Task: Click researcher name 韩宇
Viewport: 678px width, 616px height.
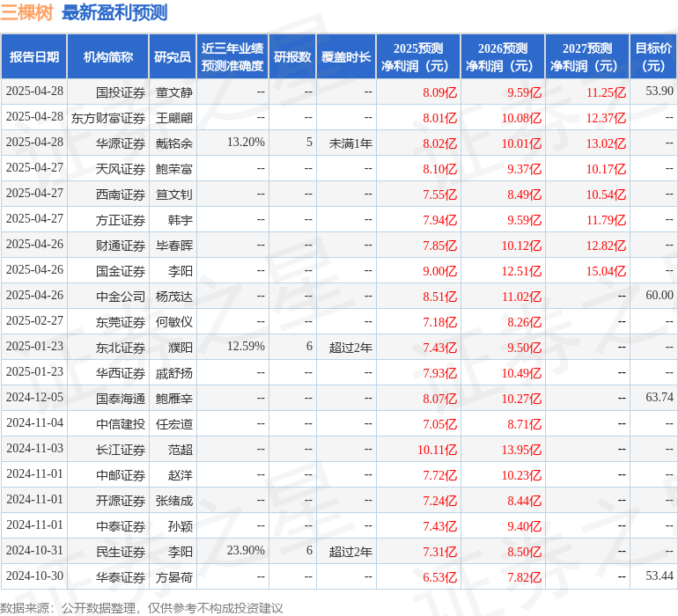Action: click(181, 220)
